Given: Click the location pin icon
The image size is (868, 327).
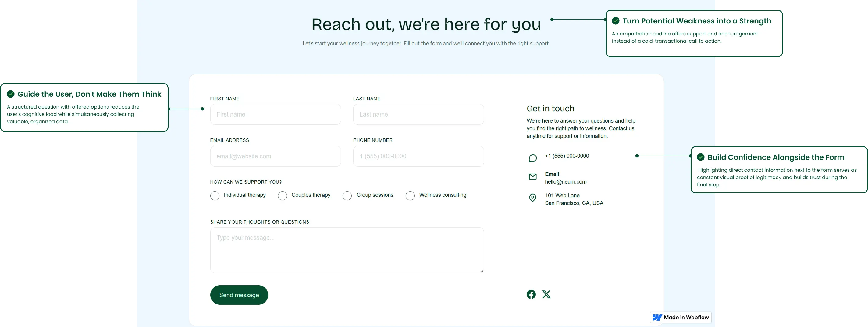Looking at the screenshot, I should click(x=532, y=198).
